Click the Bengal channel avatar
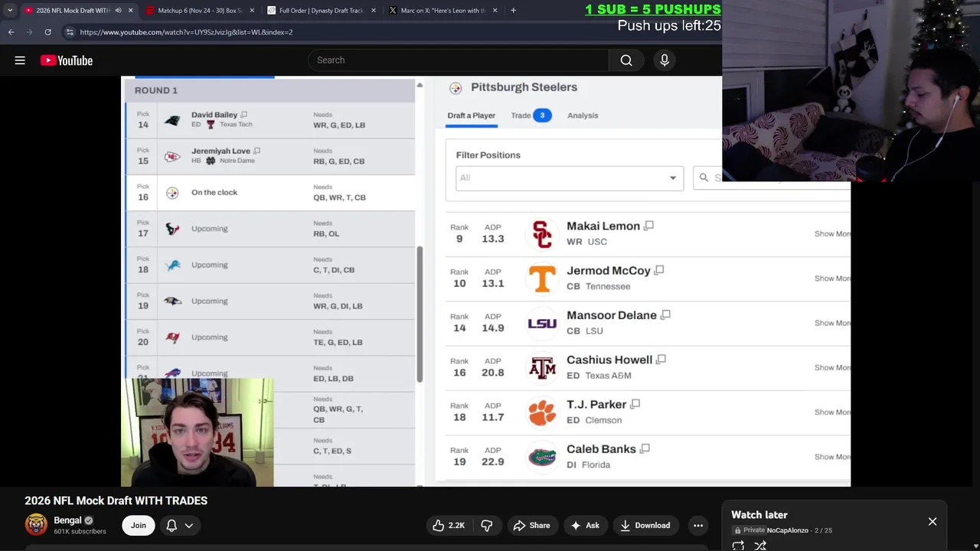The image size is (980, 551). pos(36,524)
